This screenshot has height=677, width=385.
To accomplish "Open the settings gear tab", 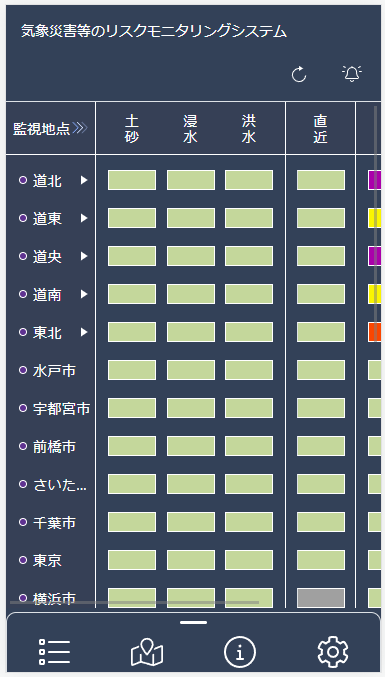I will point(333,652).
